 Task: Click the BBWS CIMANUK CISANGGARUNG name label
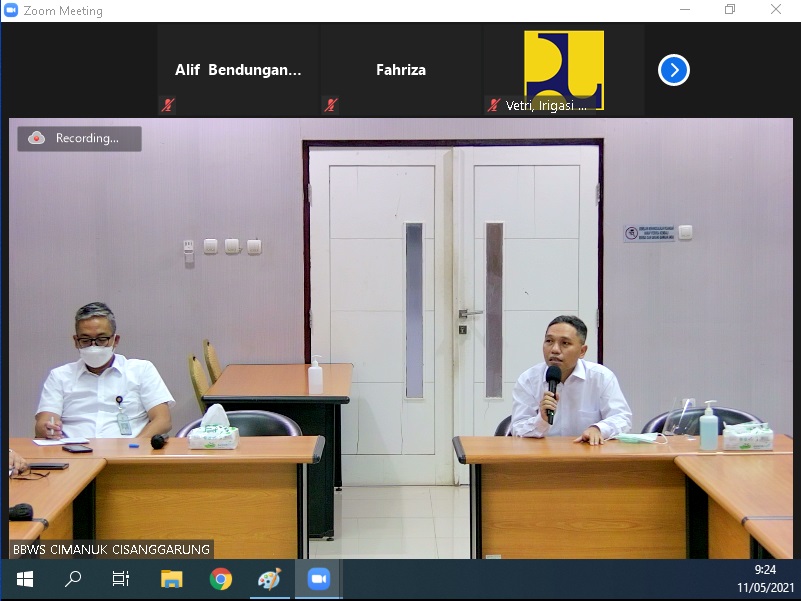tap(111, 549)
